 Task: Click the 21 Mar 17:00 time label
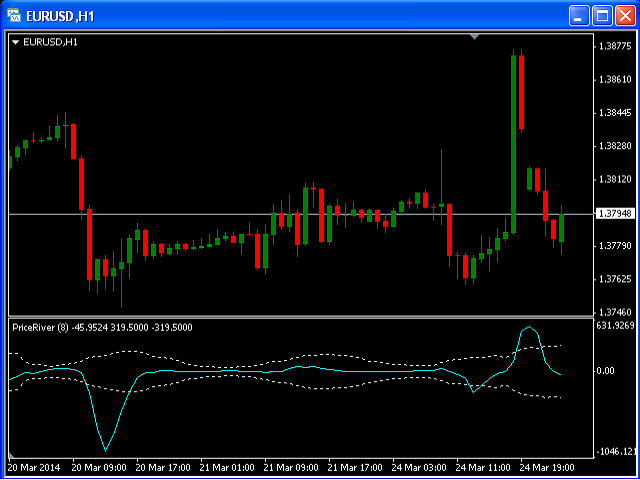(356, 467)
